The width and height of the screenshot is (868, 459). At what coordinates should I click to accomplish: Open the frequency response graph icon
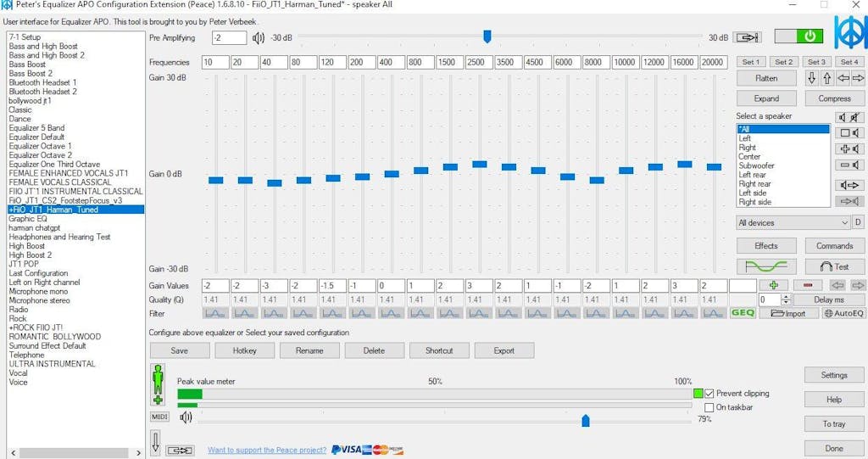(765, 266)
